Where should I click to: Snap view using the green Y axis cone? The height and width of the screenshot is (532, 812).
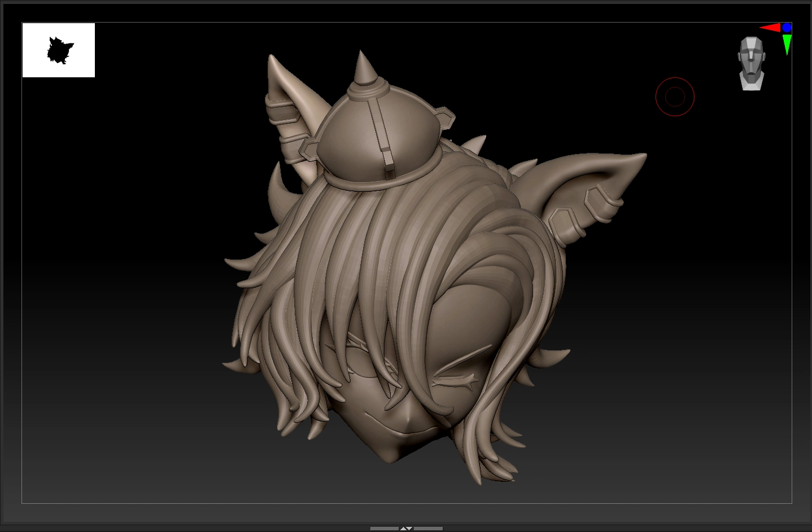(x=787, y=44)
